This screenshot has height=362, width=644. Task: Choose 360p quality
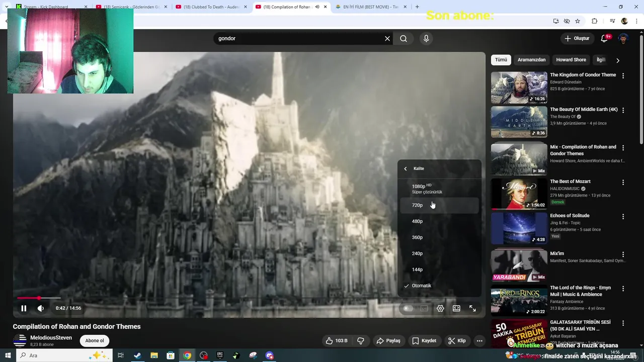point(439,237)
